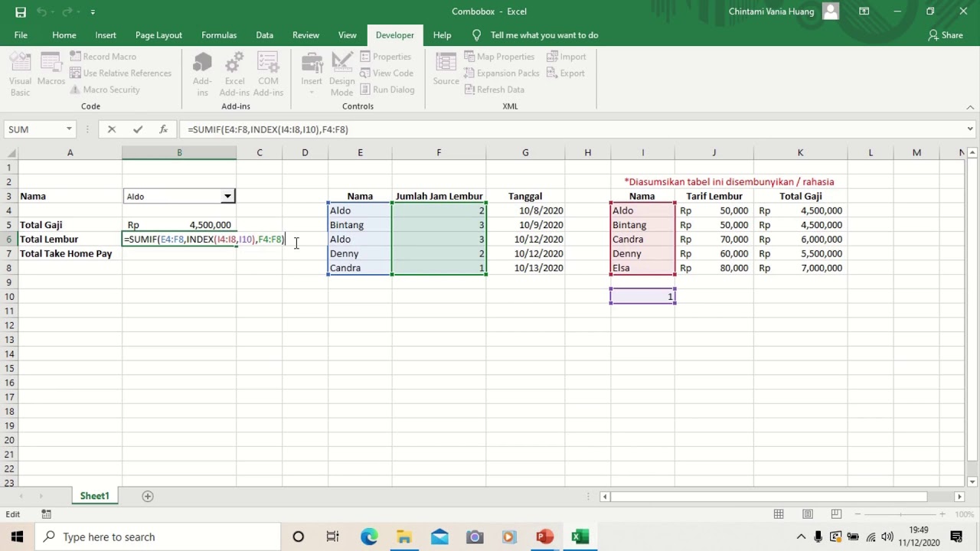Open Excel Add-ins dialog
The height and width of the screenshot is (551, 980).
[x=234, y=75]
